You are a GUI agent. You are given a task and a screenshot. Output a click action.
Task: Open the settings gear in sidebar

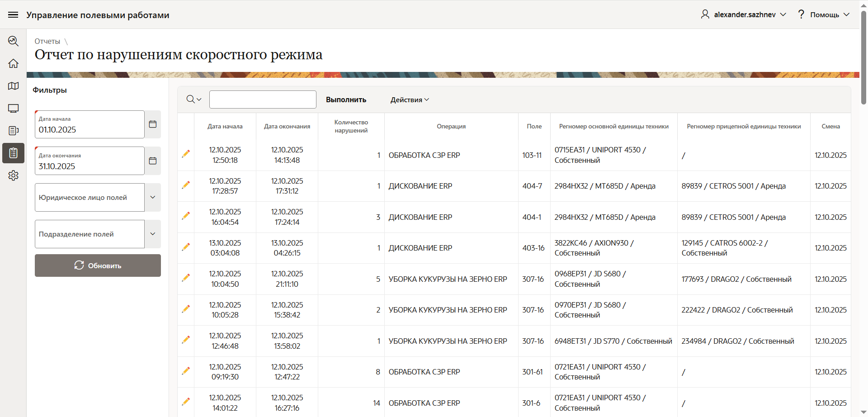(13, 175)
